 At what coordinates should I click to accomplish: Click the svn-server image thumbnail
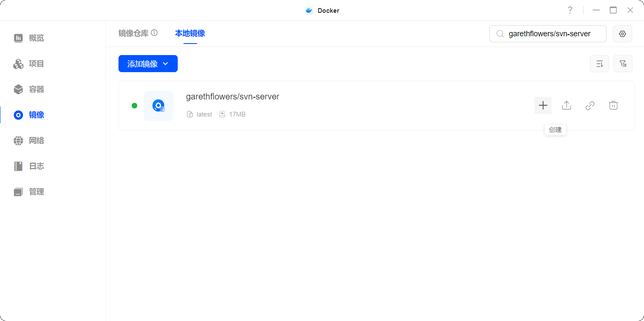click(x=159, y=105)
